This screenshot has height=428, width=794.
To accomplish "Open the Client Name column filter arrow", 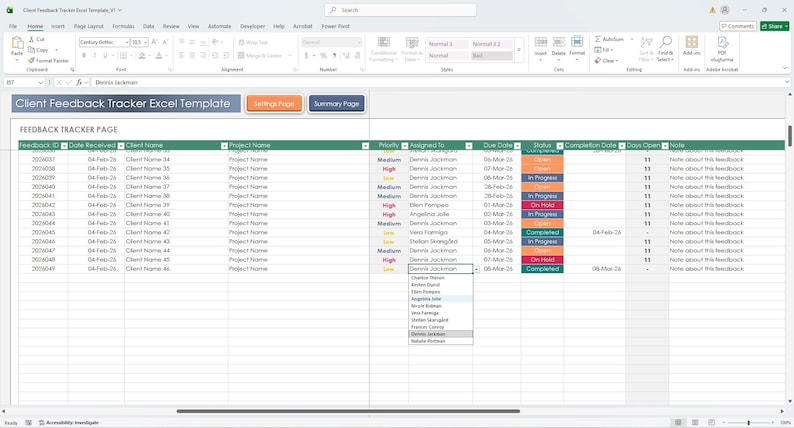I will coord(224,146).
